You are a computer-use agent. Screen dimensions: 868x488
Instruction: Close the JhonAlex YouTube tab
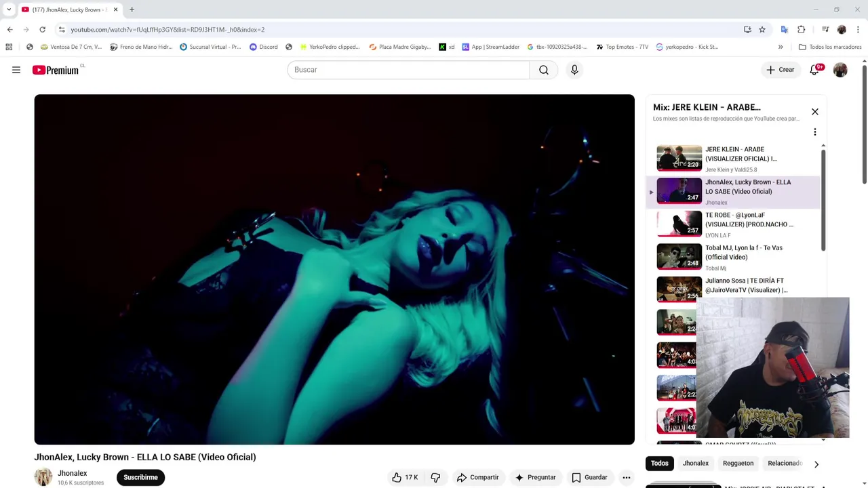[115, 9]
